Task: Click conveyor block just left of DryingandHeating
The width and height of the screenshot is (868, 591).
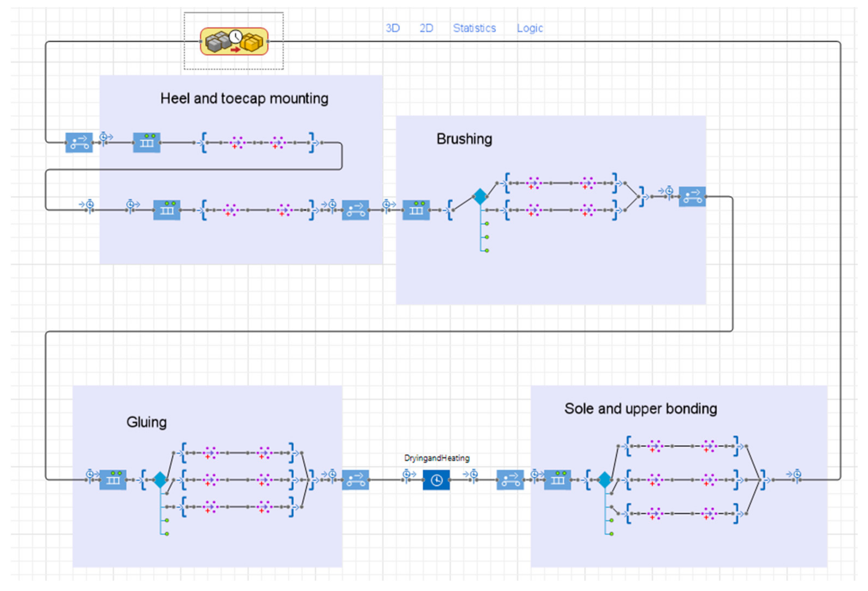Action: 355,480
